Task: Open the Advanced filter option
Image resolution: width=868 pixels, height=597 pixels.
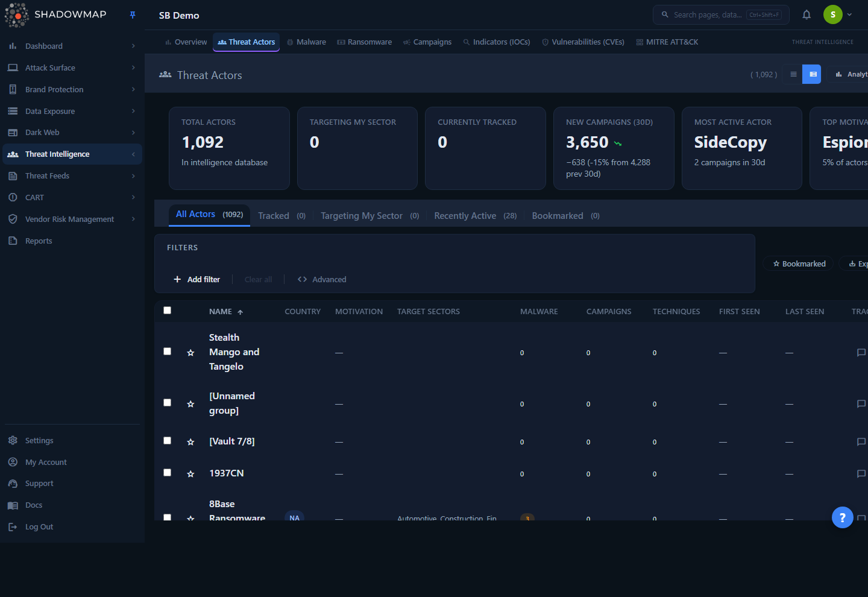Action: (322, 280)
